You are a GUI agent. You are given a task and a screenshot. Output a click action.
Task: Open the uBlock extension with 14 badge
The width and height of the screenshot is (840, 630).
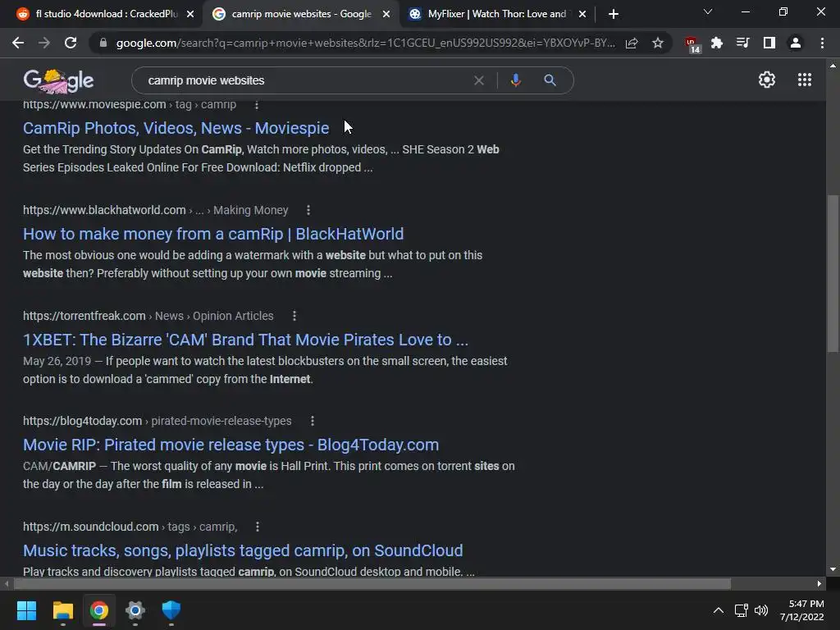click(692, 44)
